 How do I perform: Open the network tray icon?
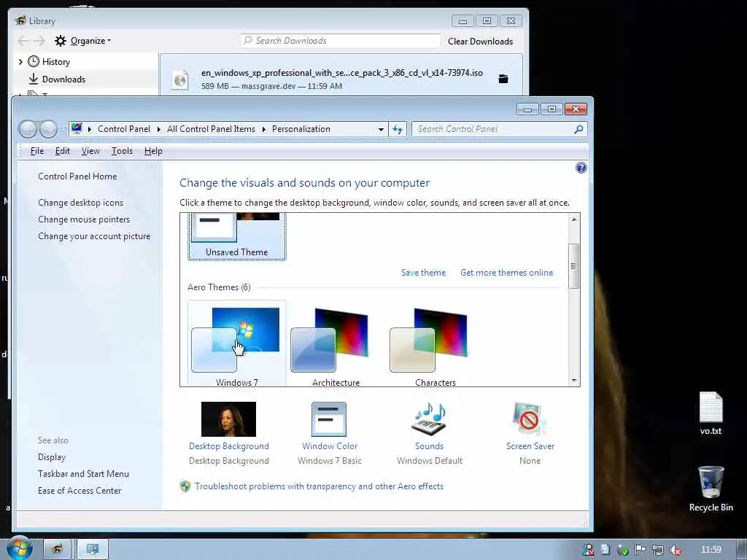[x=658, y=551]
